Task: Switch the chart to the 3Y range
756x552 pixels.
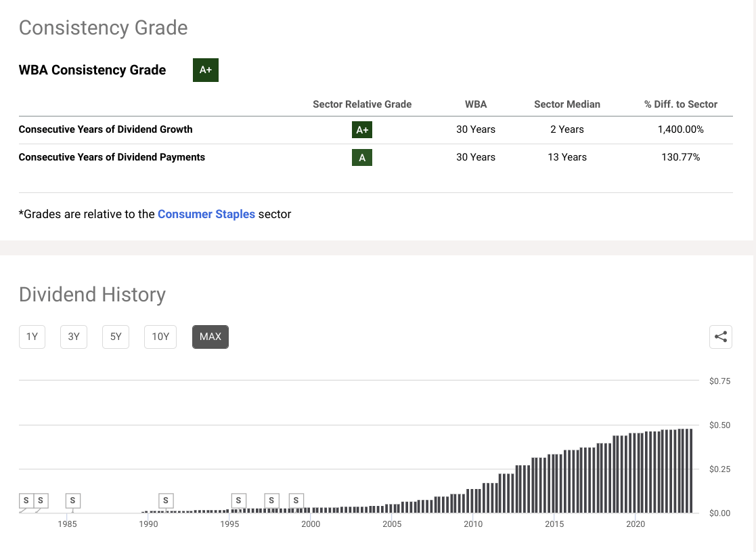Action: click(x=74, y=337)
